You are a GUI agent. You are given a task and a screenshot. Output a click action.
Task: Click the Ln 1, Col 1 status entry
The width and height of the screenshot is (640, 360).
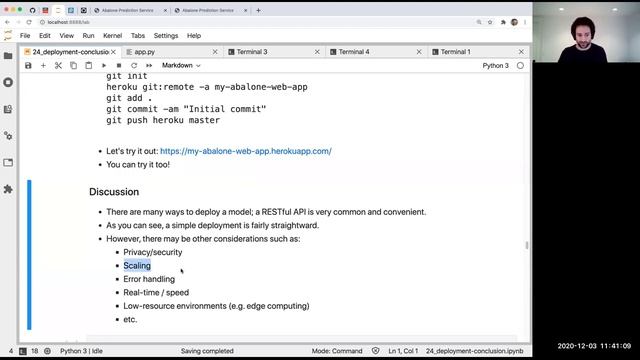[x=403, y=351]
